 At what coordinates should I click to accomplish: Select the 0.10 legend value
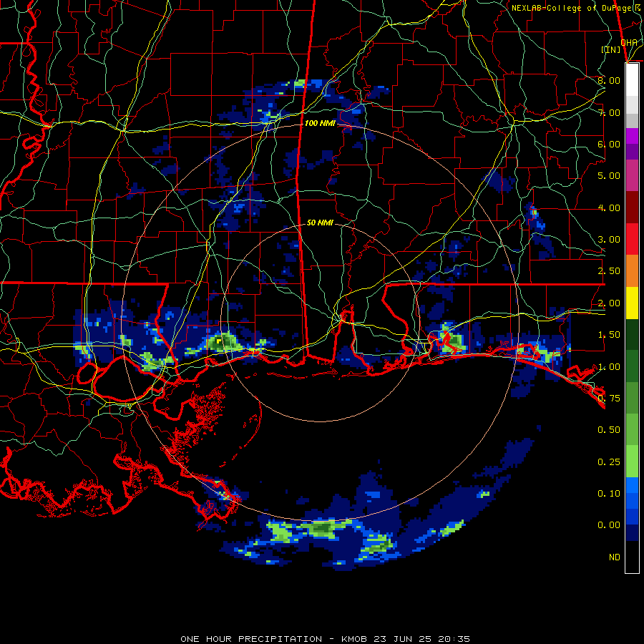pyautogui.click(x=609, y=494)
